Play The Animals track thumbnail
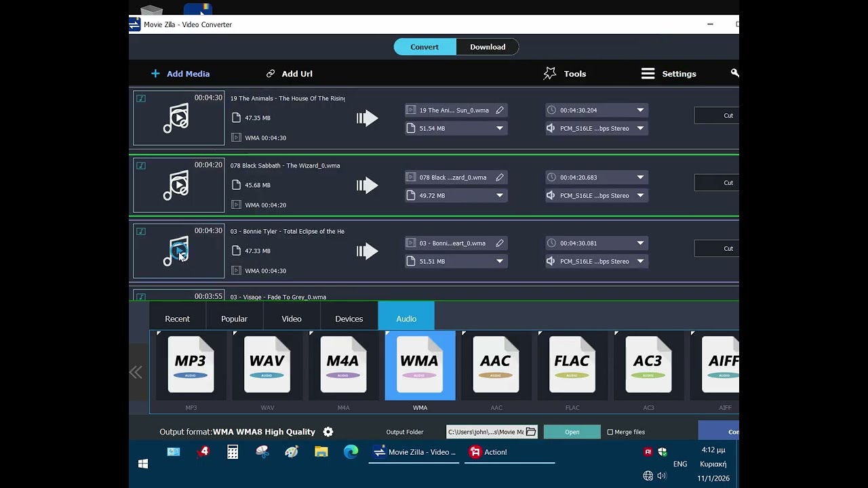Image resolution: width=868 pixels, height=488 pixels. point(178,118)
